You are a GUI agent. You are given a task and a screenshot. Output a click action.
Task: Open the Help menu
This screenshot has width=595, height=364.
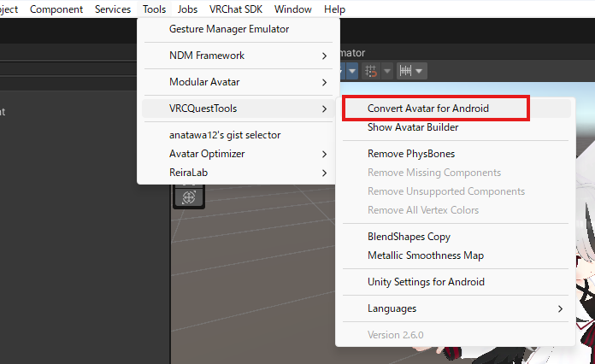pyautogui.click(x=334, y=9)
